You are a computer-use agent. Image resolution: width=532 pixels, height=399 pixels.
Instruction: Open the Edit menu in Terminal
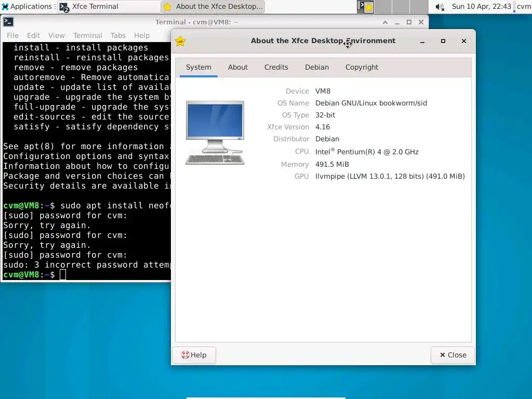pyautogui.click(x=34, y=35)
